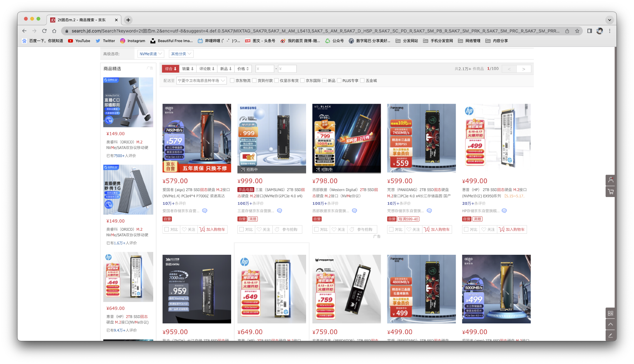Tick the 新品 filter checkbox
The width and height of the screenshot is (634, 364).
pos(325,81)
